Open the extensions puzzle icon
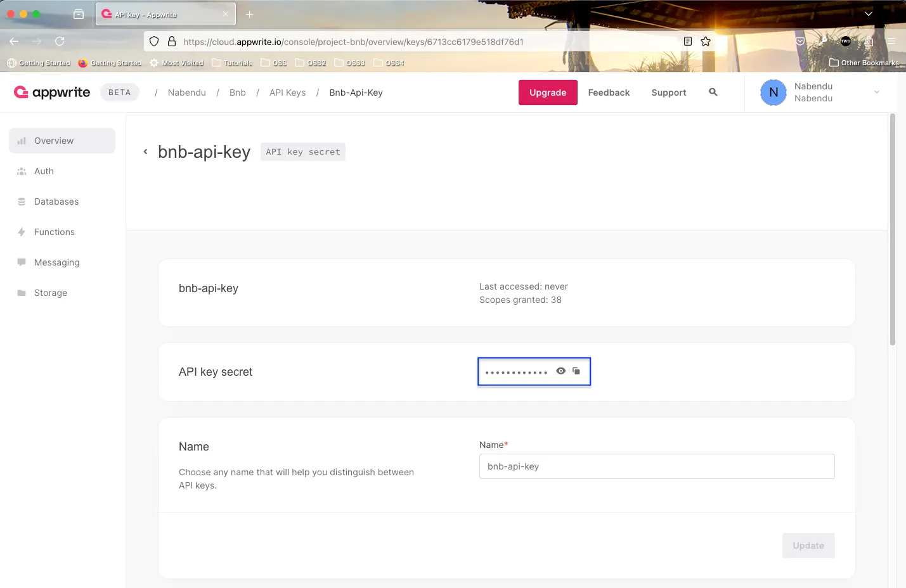 point(869,41)
